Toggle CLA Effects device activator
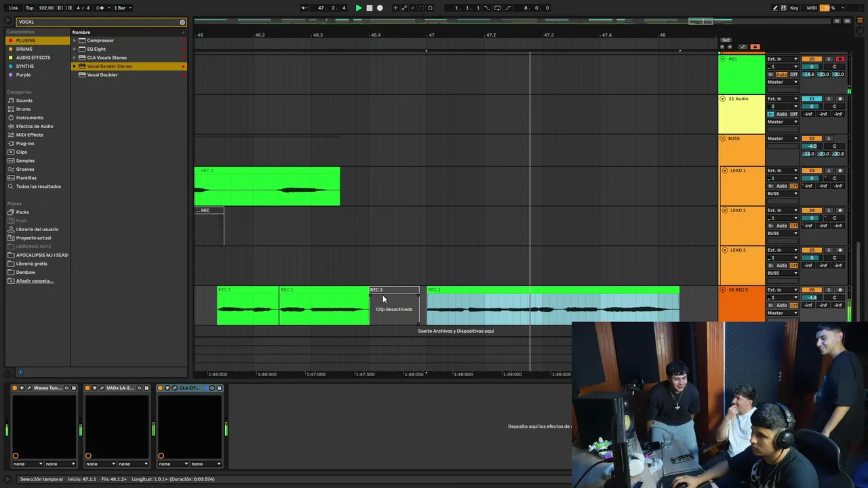This screenshot has height=488, width=868. click(x=160, y=388)
